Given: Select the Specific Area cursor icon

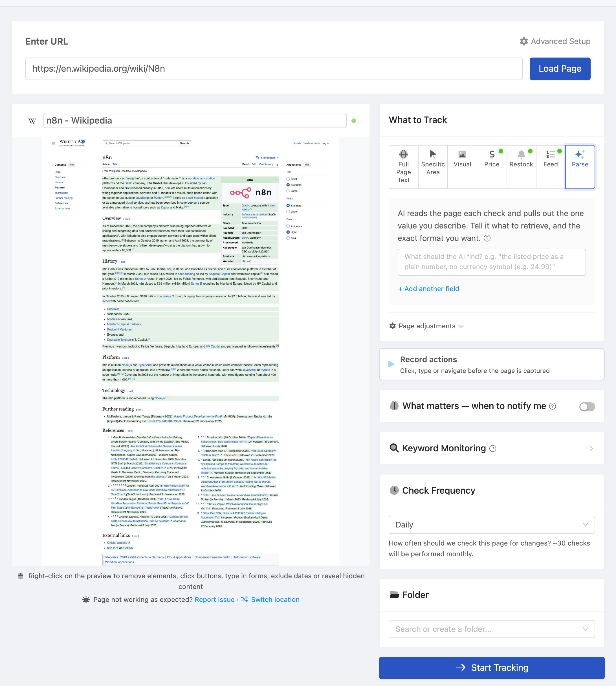Looking at the screenshot, I should click(433, 154).
